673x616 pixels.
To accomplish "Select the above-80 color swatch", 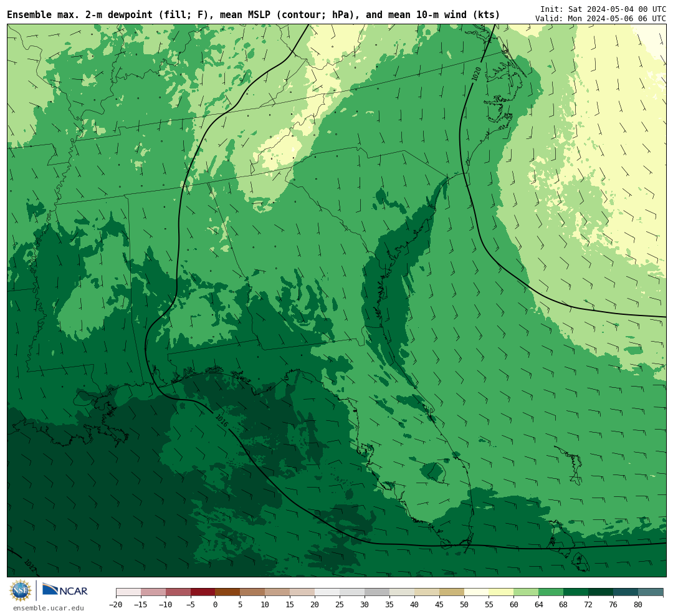I will point(651,592).
